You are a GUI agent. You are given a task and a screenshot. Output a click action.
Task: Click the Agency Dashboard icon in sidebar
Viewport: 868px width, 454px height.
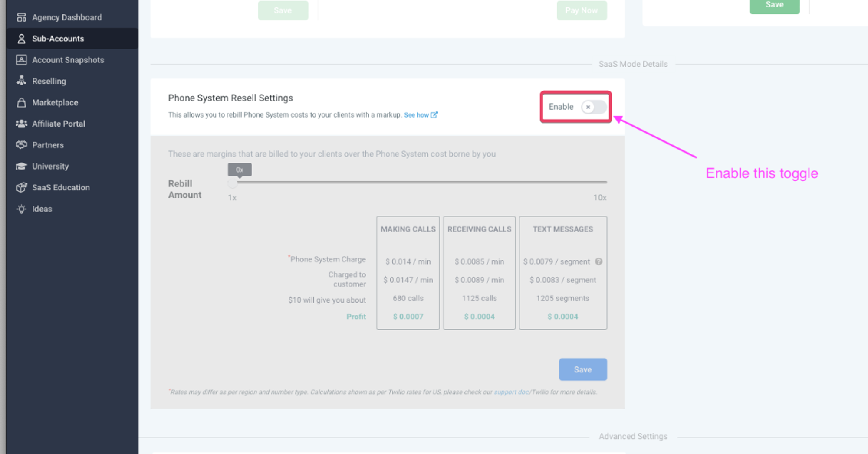[21, 17]
